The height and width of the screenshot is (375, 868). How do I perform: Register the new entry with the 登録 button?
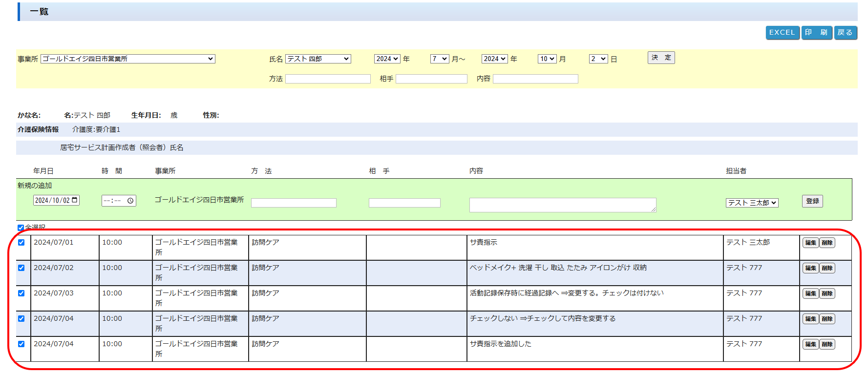(812, 201)
